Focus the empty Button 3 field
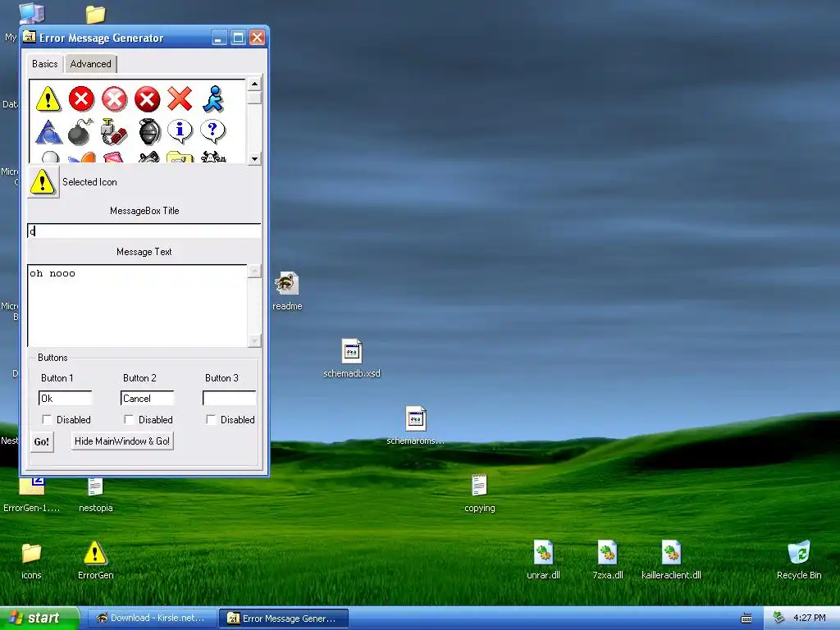This screenshot has height=630, width=840. (x=230, y=398)
